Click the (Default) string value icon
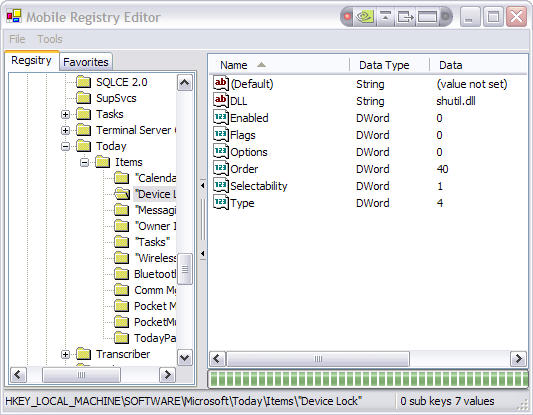Image resolution: width=533 pixels, height=415 pixels. pyautogui.click(x=221, y=83)
